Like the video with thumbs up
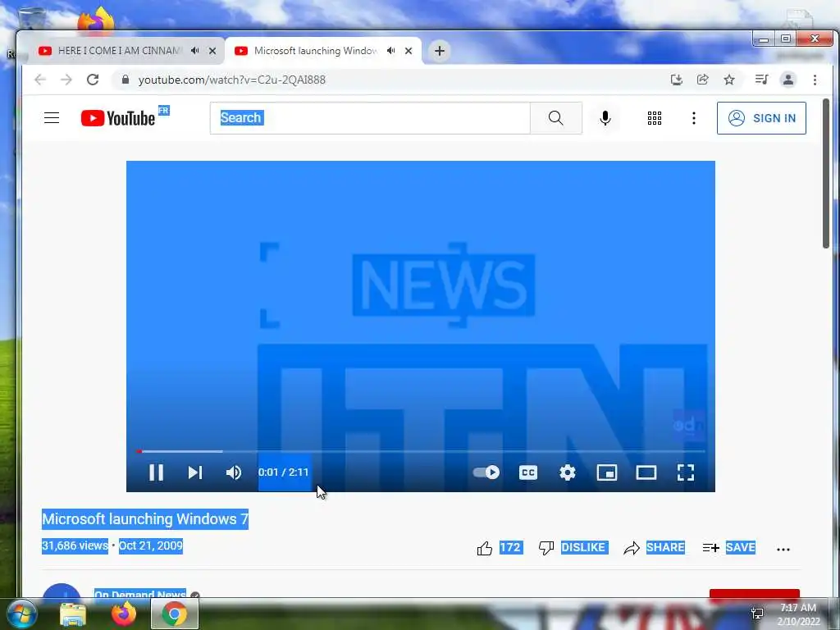Screen dimensions: 840x630 pos(484,548)
